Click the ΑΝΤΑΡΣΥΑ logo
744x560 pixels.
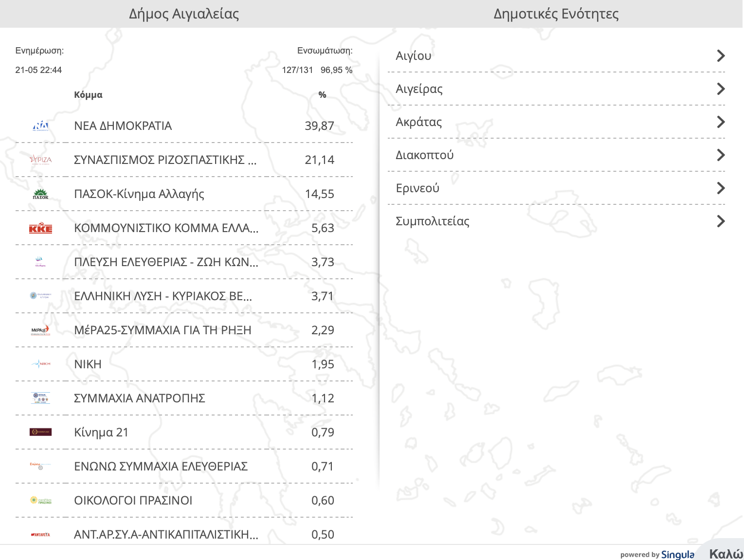click(x=40, y=535)
